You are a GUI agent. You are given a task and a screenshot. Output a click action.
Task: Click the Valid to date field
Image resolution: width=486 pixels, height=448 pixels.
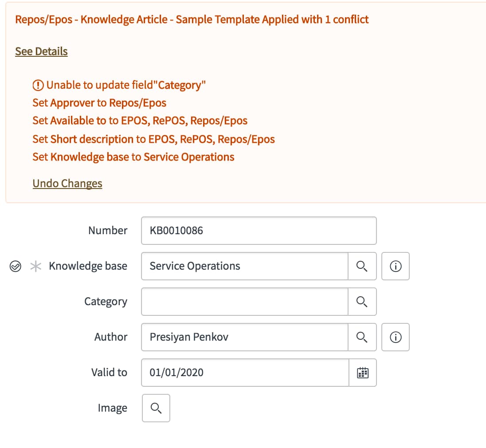coord(245,373)
